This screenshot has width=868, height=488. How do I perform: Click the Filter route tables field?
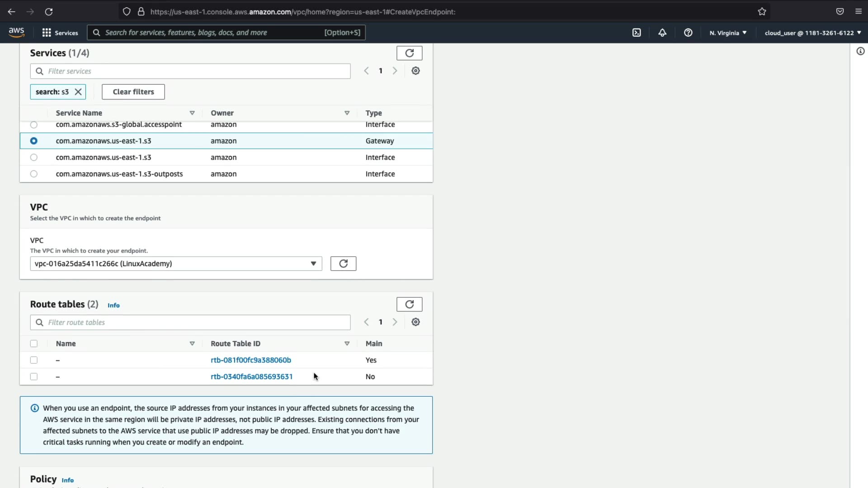coord(190,322)
